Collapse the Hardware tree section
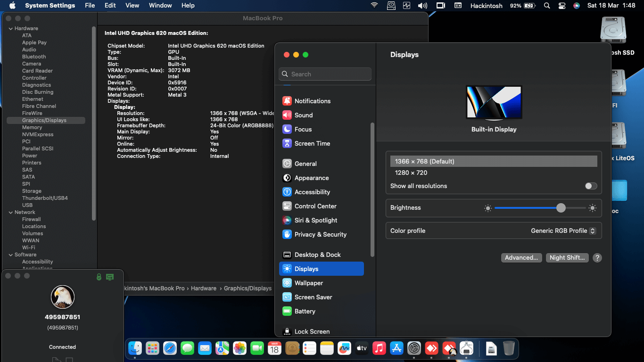This screenshot has width=644, height=362. pyautogui.click(x=10, y=28)
